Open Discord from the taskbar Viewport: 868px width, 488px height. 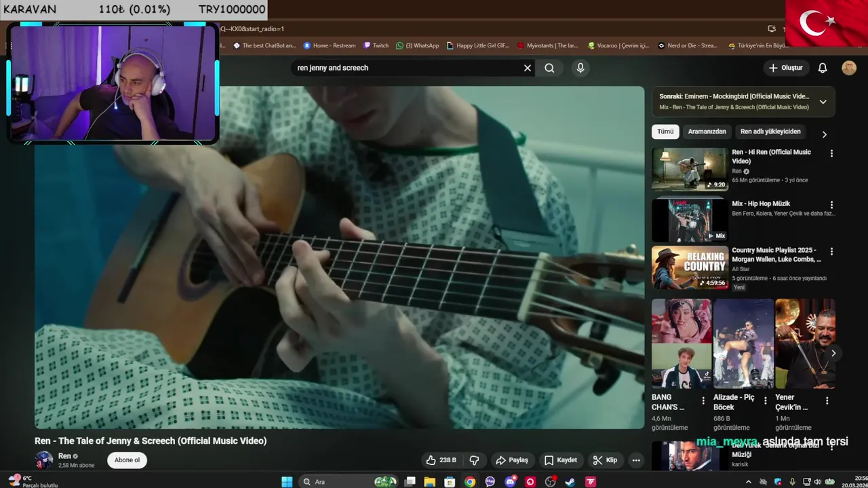[x=510, y=482]
